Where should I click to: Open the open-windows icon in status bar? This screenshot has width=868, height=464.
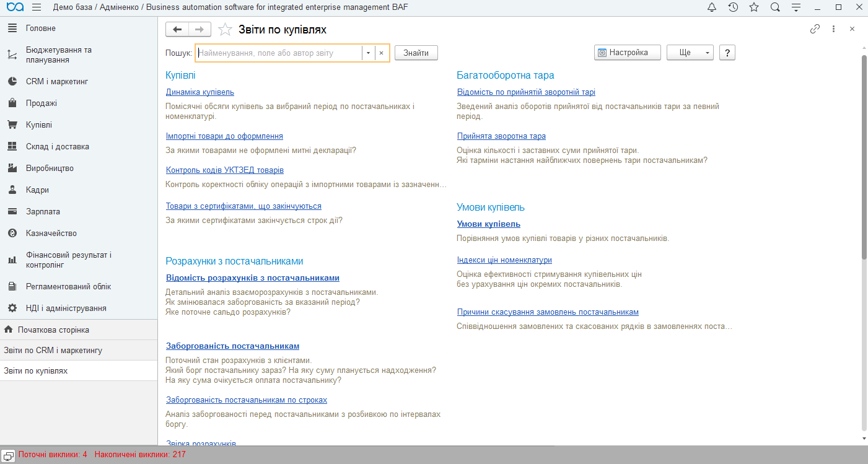coord(9,455)
